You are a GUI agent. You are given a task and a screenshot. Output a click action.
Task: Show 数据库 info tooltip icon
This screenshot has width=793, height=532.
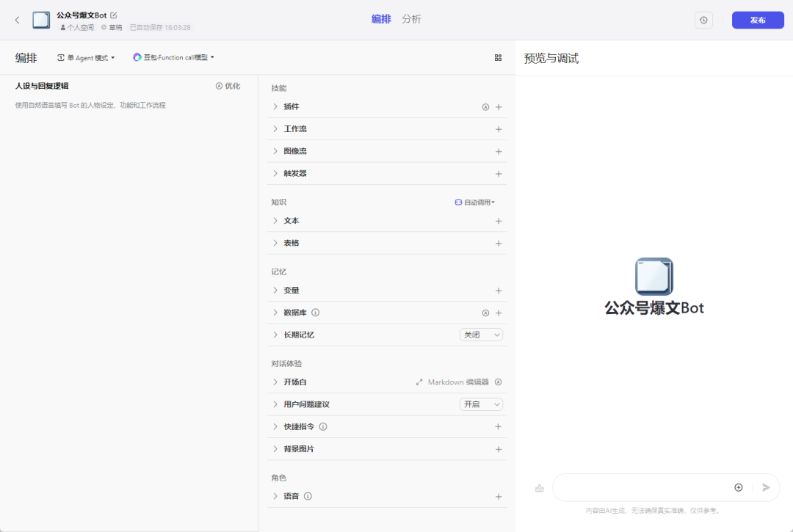pyautogui.click(x=316, y=313)
